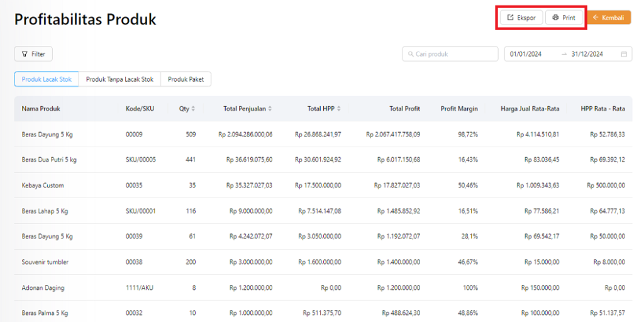644x322 pixels.
Task: Click the HPP Rata - Rata header
Action: tap(603, 109)
